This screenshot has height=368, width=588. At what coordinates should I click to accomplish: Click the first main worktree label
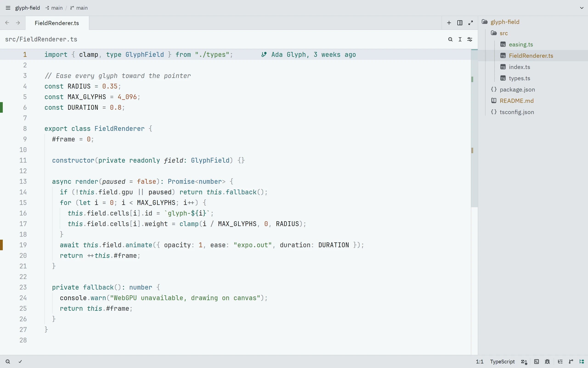[54, 8]
